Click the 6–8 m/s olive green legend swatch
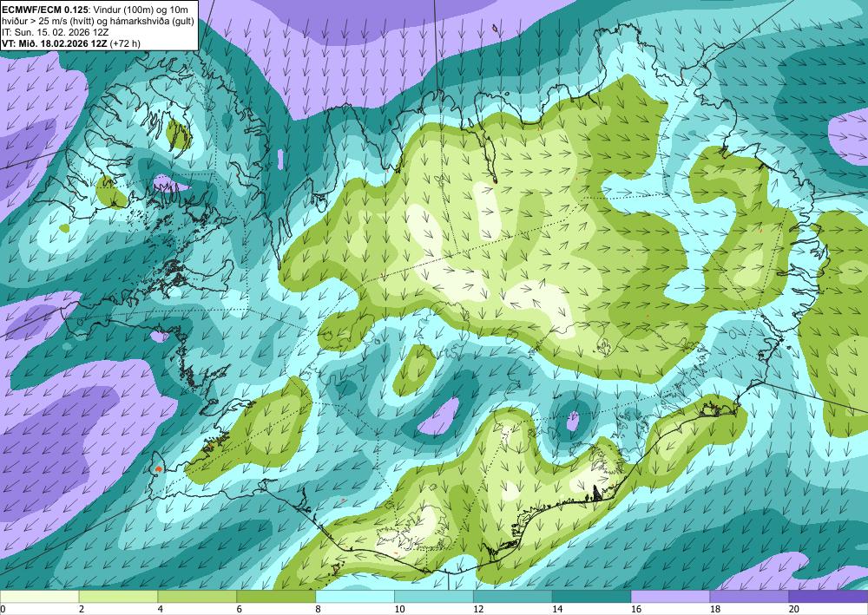 click(x=276, y=596)
